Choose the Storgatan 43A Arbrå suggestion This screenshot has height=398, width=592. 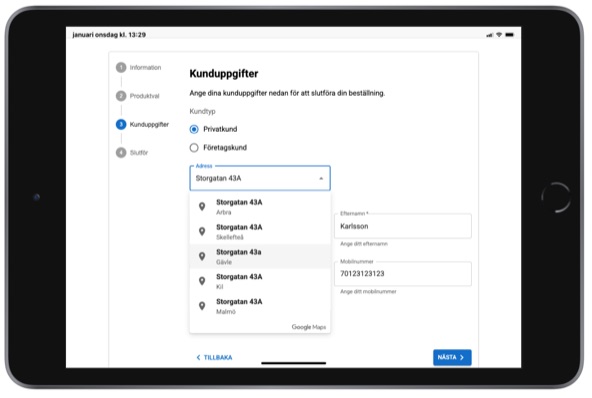click(x=260, y=207)
